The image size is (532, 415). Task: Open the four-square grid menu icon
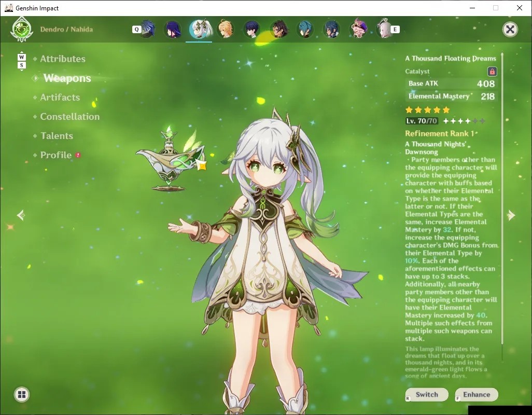pyautogui.click(x=22, y=394)
